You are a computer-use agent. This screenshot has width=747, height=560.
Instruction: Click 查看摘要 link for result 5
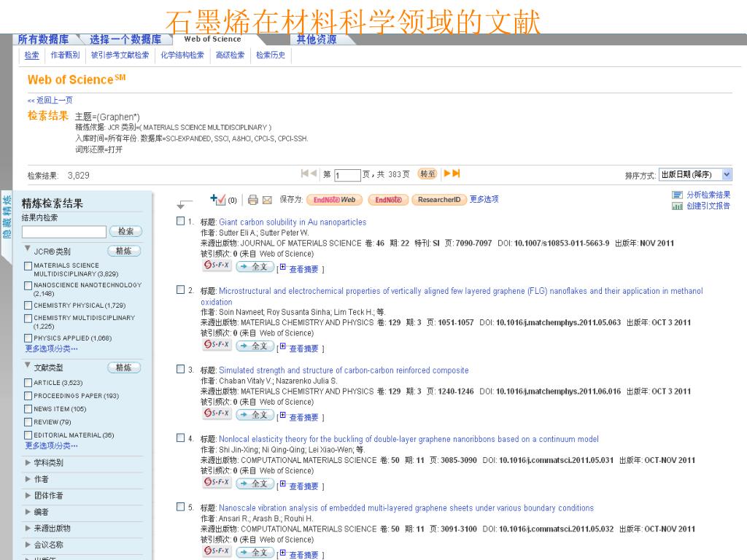[x=303, y=555]
